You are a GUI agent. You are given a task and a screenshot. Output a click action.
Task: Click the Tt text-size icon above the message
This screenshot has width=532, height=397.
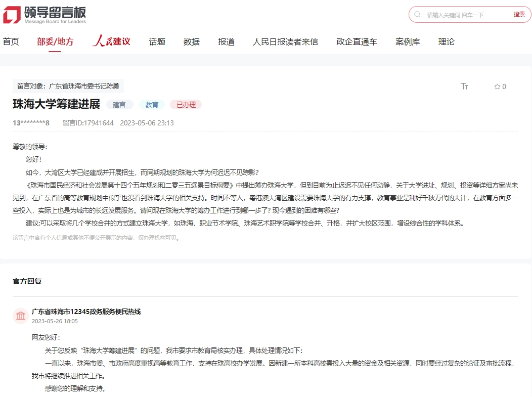tap(464, 86)
